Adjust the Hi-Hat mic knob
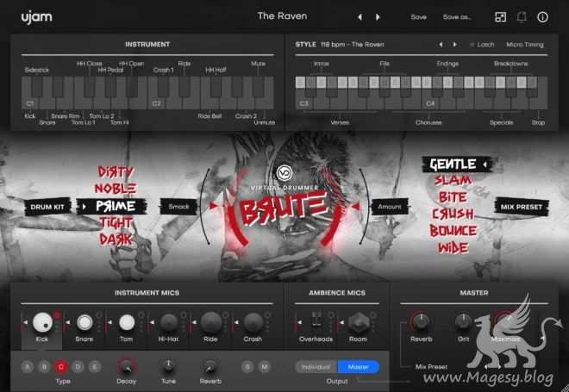This screenshot has width=569, height=392. 169,322
